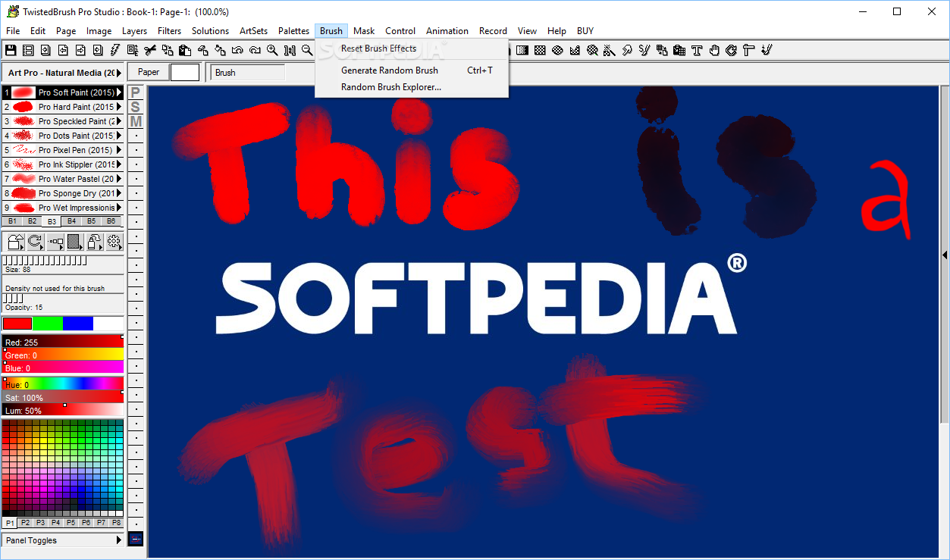Switch to brush bank tab B1
950x560 pixels.
point(12,221)
